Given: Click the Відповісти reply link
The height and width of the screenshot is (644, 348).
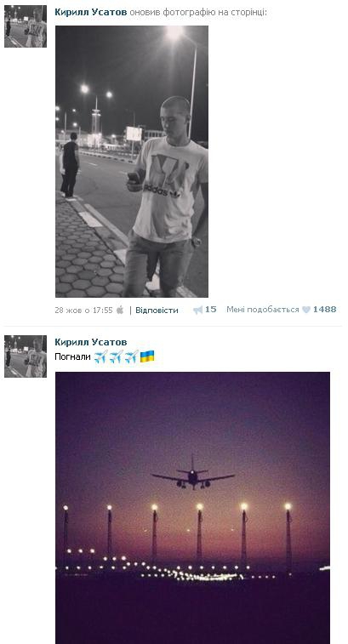Looking at the screenshot, I should click(157, 310).
